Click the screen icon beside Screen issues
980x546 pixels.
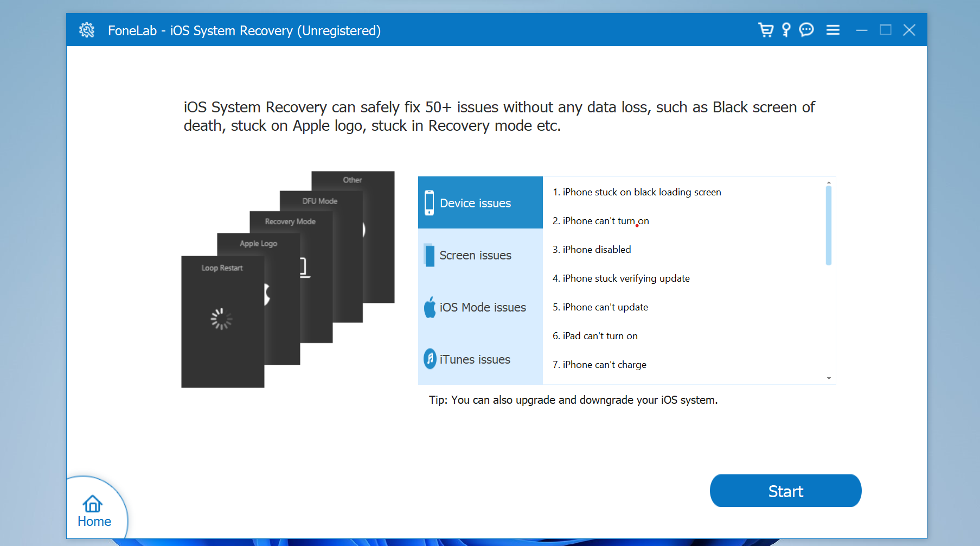pyautogui.click(x=429, y=255)
